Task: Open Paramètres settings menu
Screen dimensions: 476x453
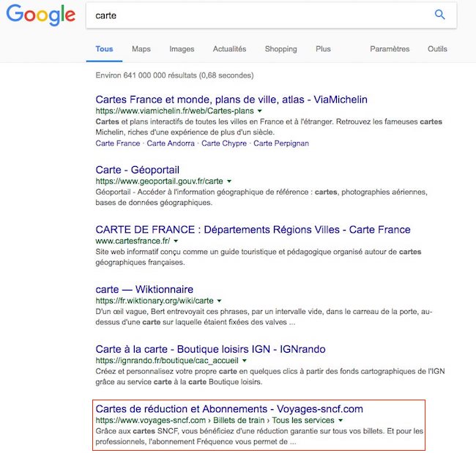Action: click(x=390, y=49)
